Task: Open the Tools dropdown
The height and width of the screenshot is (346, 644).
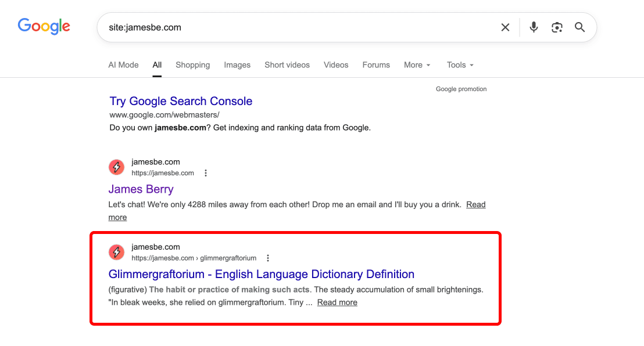Action: pyautogui.click(x=460, y=65)
